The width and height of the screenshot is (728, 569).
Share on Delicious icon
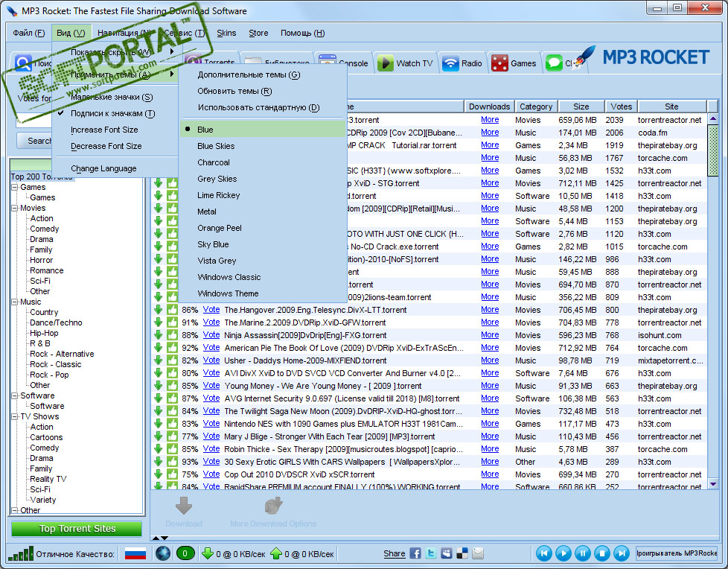(462, 553)
